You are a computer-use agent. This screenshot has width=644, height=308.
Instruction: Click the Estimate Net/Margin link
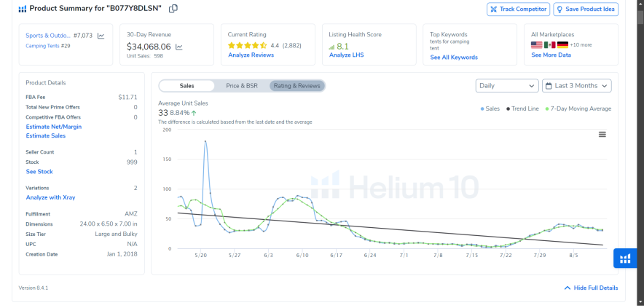click(x=54, y=127)
